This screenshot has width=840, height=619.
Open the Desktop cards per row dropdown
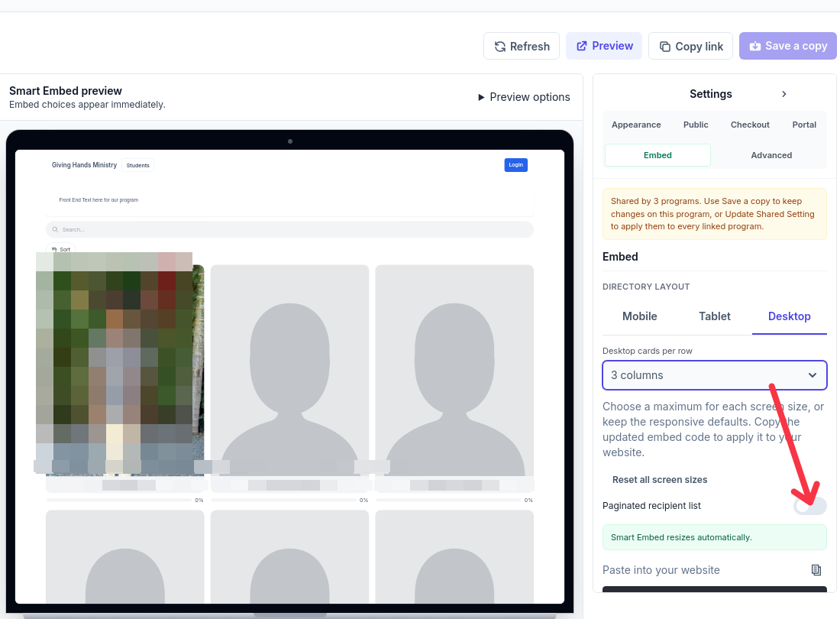coord(715,375)
